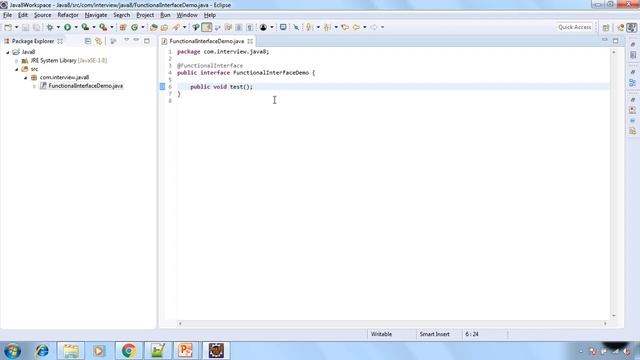
Task: Collapse the Java8 project node
Action: tap(8, 52)
